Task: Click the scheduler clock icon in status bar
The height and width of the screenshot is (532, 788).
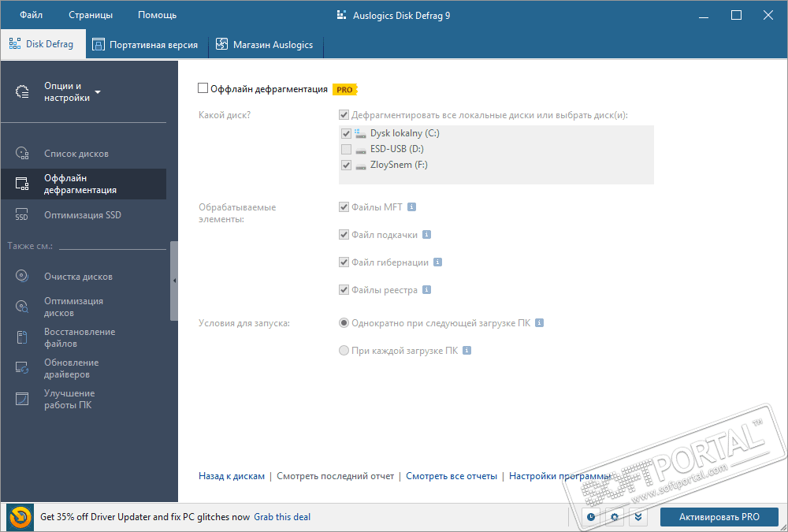Action: 591,517
